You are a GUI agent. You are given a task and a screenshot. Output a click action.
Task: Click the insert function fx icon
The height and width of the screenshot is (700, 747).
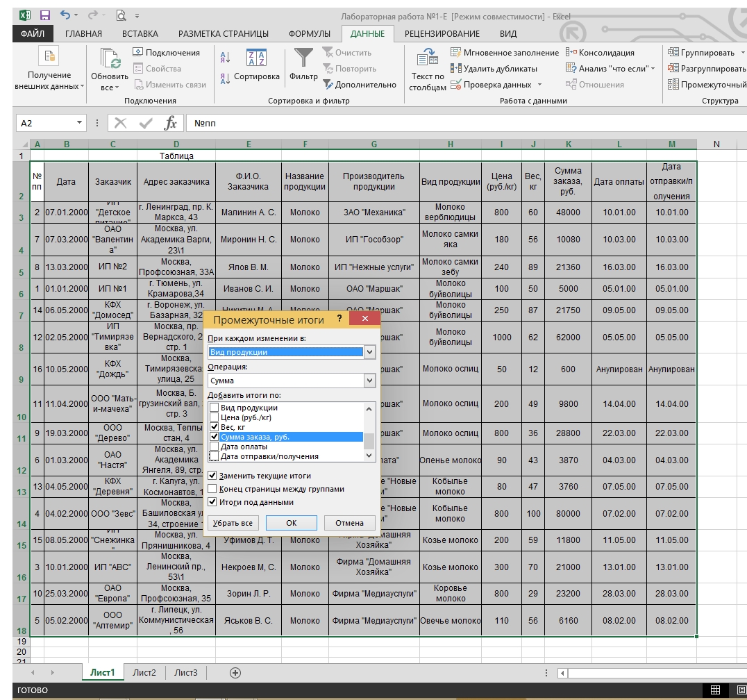(x=170, y=124)
